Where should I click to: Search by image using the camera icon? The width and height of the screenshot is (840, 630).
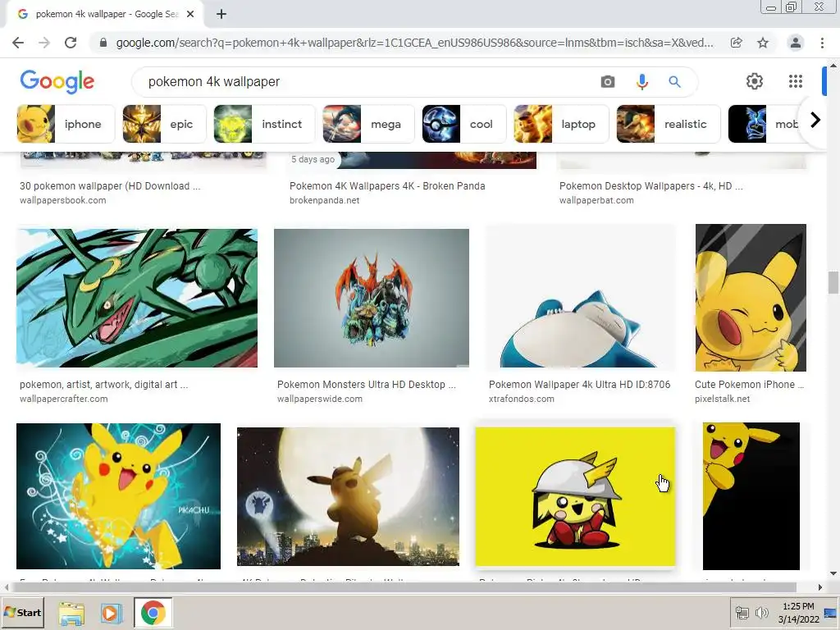[x=608, y=81]
